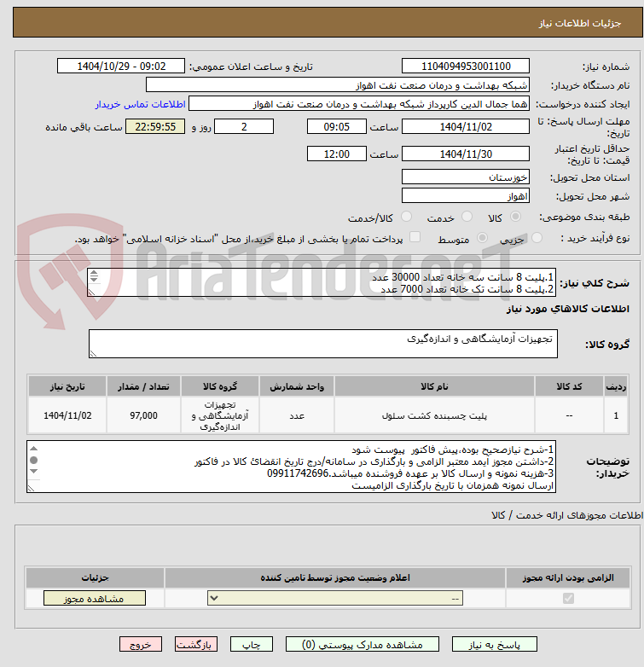Click the الزامی بودن ارائه مجوز header
Viewport: 644px width, 667px height.
(568, 577)
